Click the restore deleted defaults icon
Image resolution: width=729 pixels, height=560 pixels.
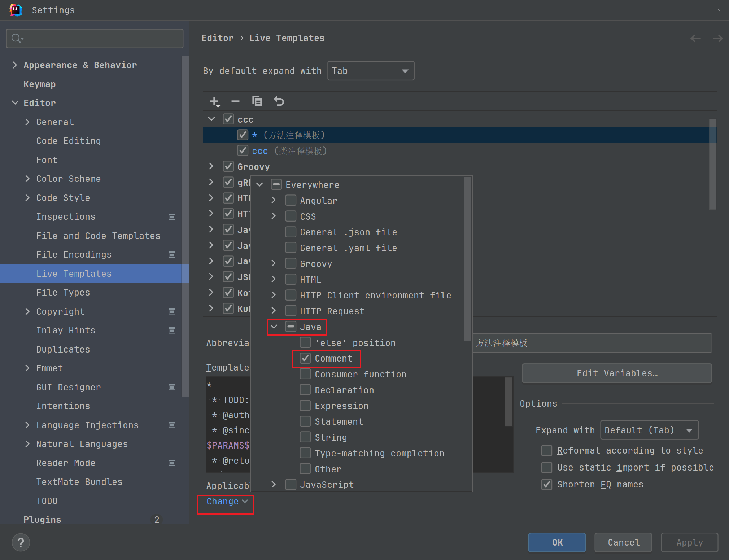pos(279,101)
